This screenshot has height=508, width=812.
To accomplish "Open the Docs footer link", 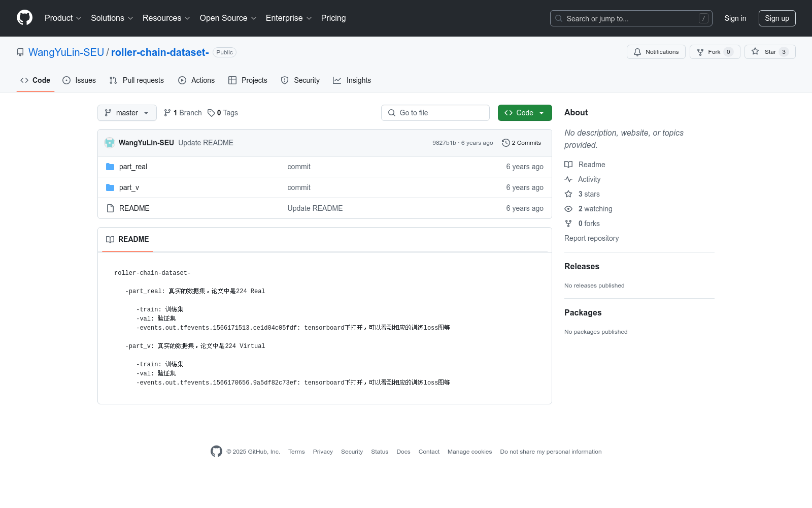I will (403, 452).
